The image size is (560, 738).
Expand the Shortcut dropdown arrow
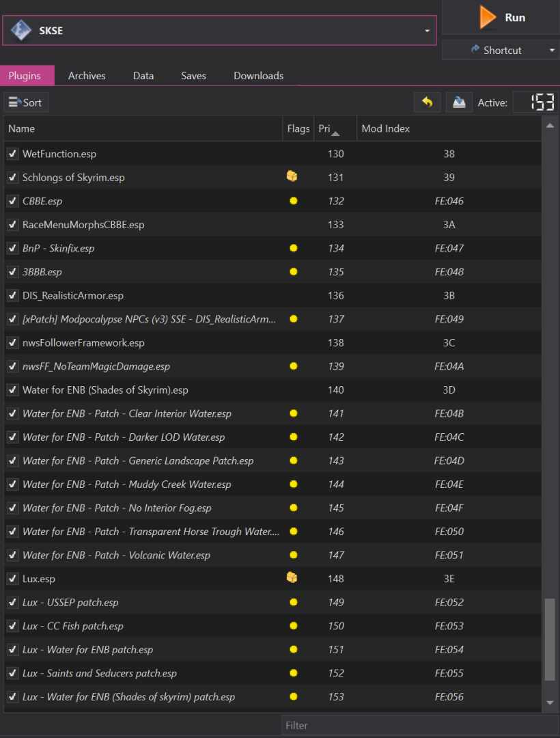(x=552, y=50)
